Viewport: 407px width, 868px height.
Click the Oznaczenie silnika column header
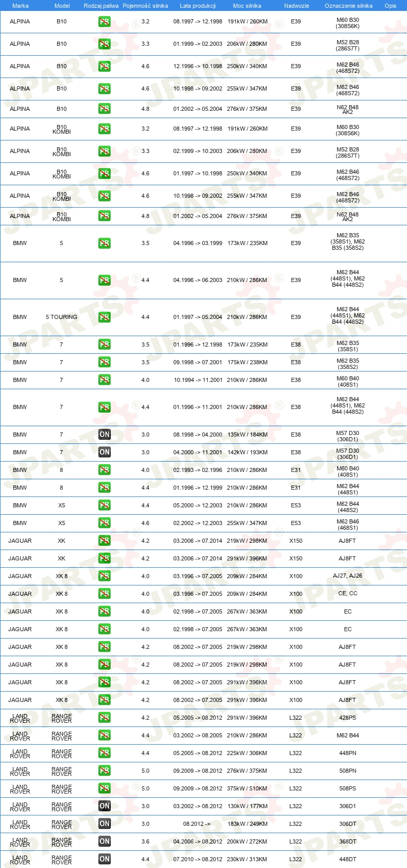[349, 6]
